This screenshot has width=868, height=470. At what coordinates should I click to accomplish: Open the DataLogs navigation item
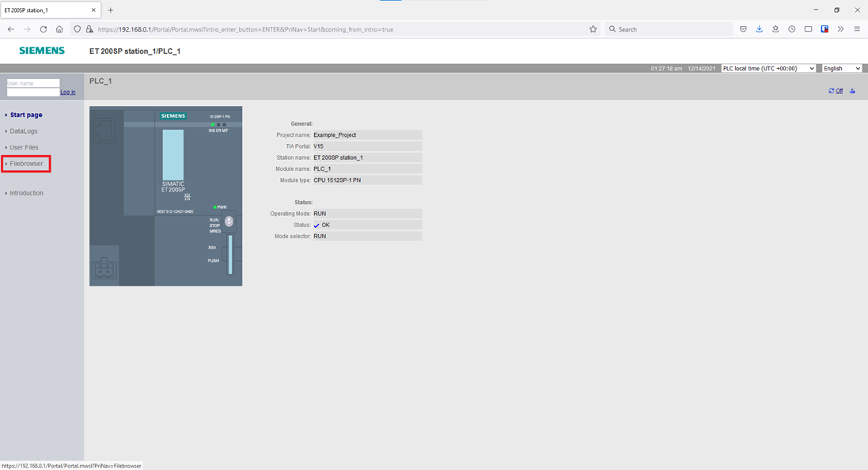(x=23, y=131)
